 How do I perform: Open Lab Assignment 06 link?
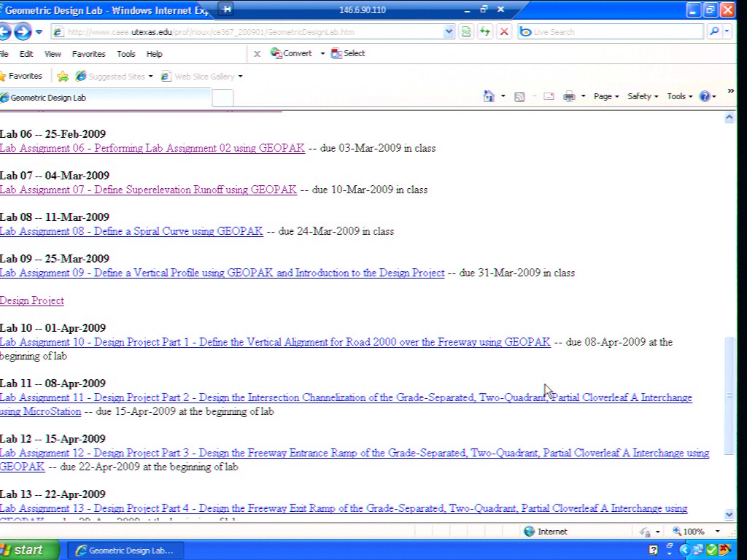pos(152,148)
